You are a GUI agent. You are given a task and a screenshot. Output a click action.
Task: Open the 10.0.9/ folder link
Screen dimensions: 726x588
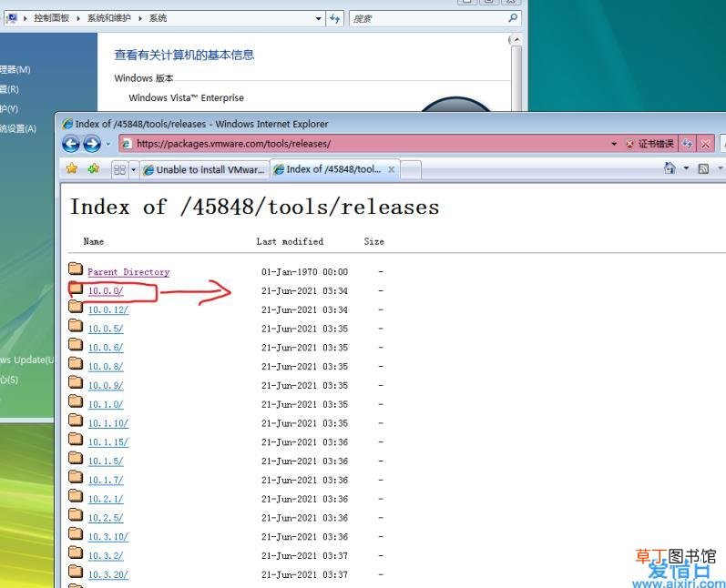[106, 386]
